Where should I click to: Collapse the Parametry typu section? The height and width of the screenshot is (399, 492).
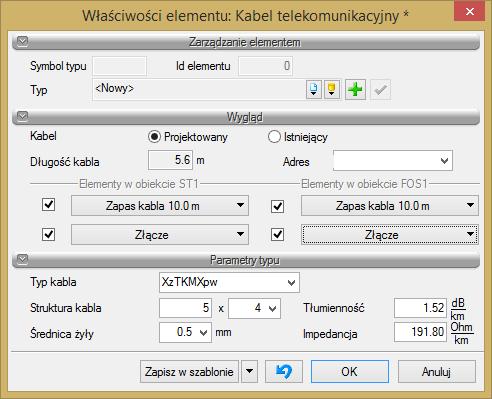pyautogui.click(x=22, y=259)
